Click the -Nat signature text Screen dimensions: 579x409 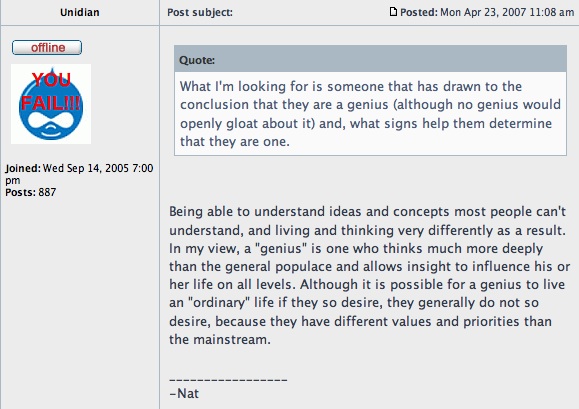[184, 393]
